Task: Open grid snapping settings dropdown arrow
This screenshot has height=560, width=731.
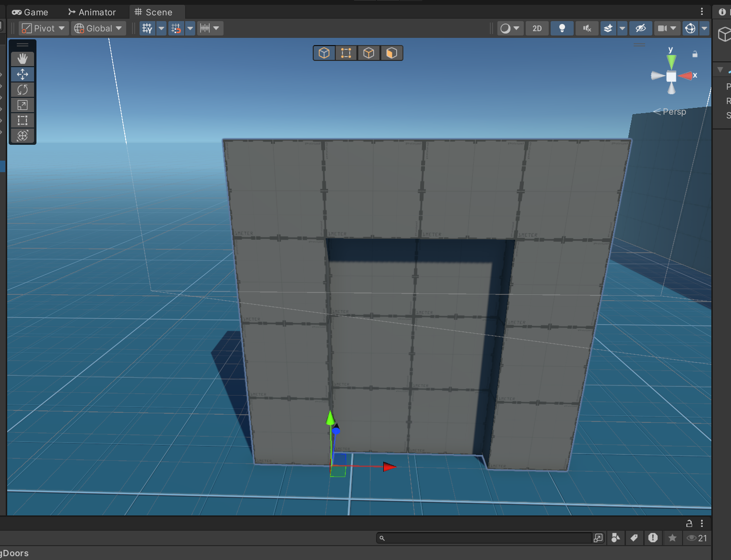Action: [x=190, y=28]
